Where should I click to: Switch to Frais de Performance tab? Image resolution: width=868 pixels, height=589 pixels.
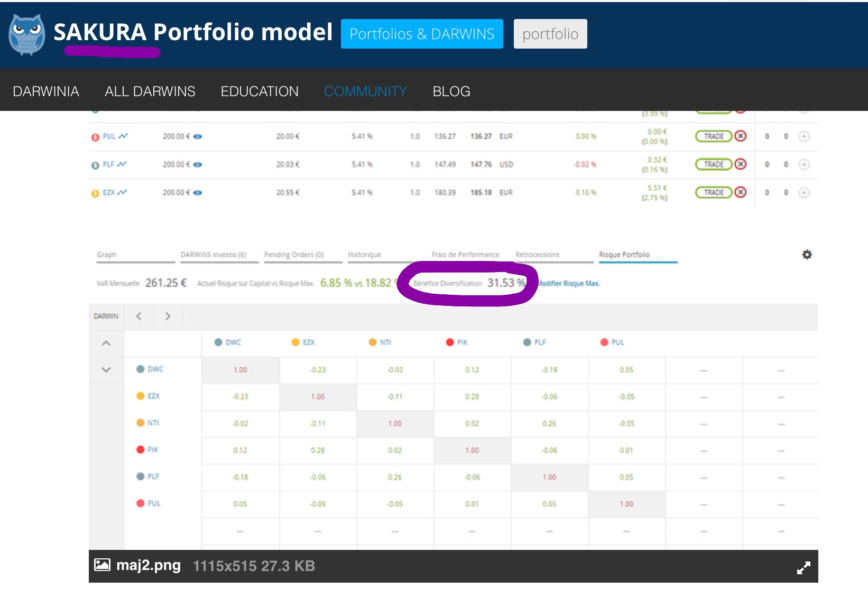coord(465,255)
